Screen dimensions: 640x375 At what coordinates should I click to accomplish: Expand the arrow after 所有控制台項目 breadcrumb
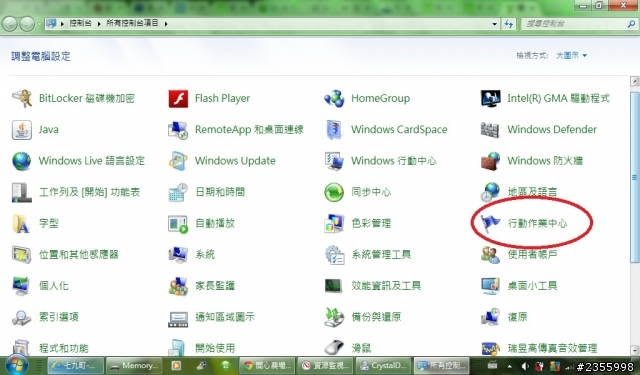tap(166, 24)
